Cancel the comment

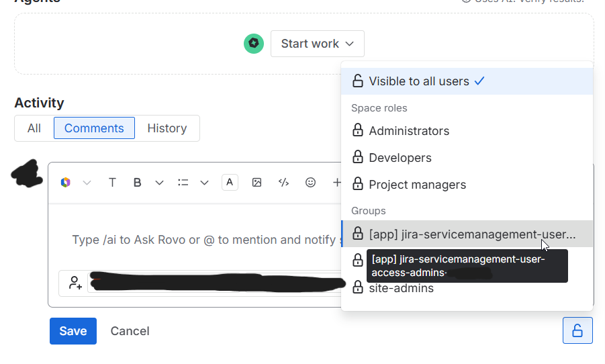(x=130, y=331)
